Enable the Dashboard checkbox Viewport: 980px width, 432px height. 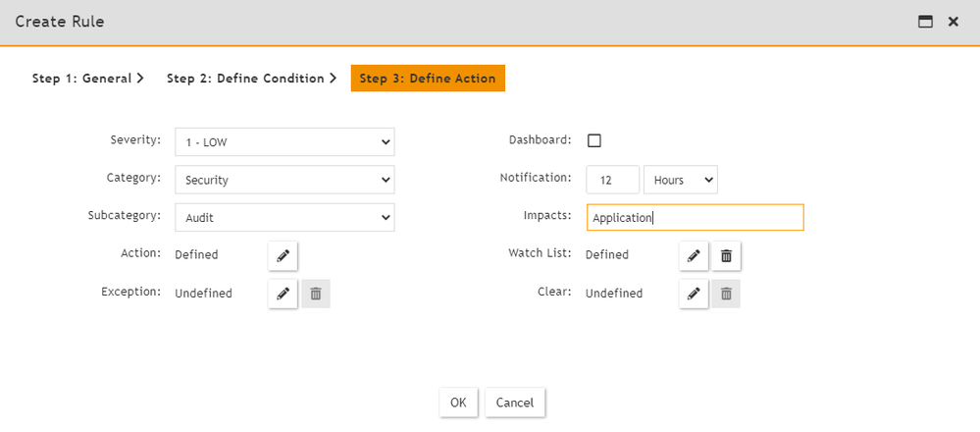593,140
